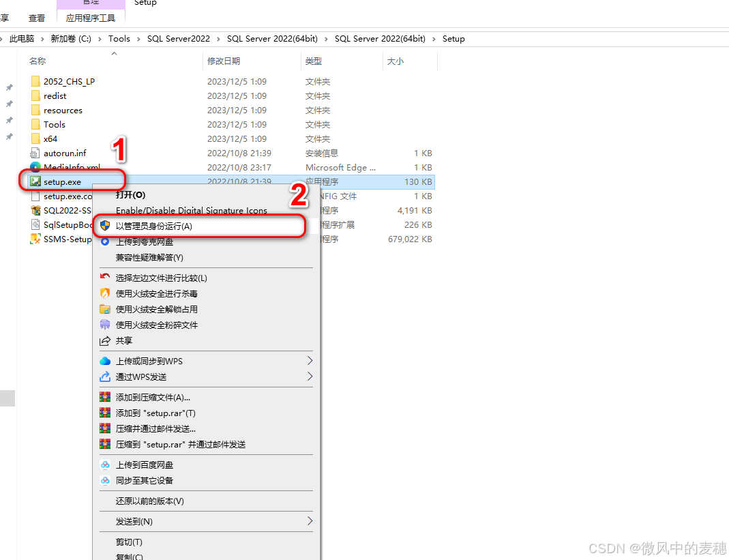Image resolution: width=729 pixels, height=560 pixels.
Task: Select the autorun.inf file name
Action: (x=65, y=153)
